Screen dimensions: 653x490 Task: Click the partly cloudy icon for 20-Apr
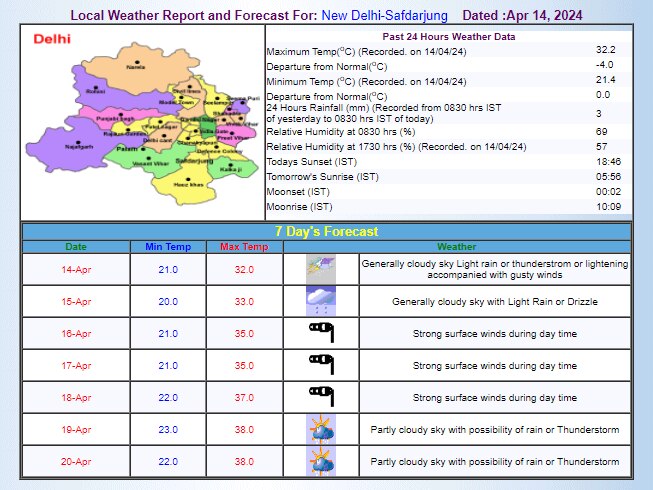click(x=321, y=461)
